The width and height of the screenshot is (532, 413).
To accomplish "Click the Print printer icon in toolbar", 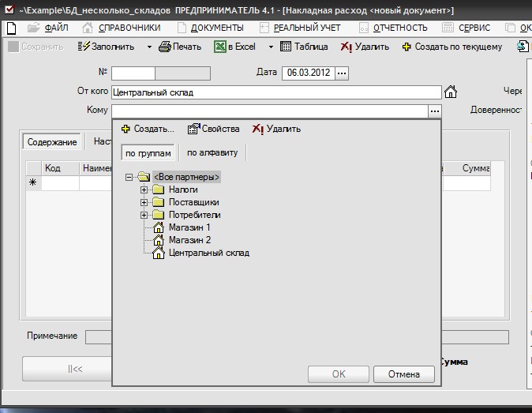I will 164,47.
